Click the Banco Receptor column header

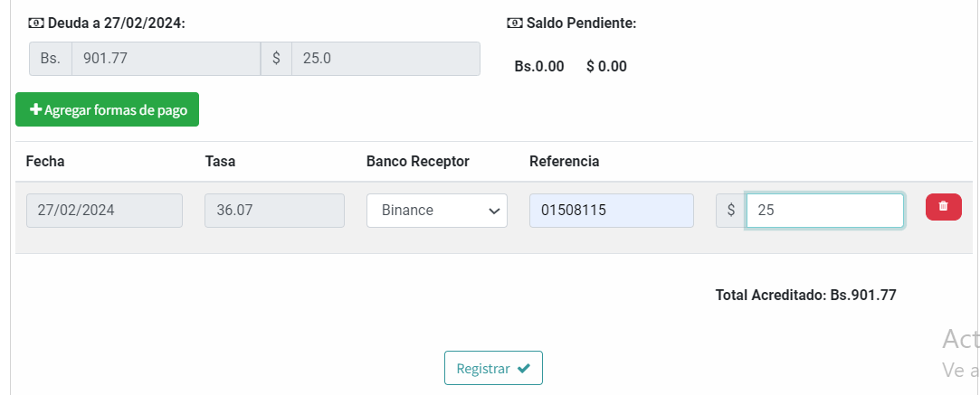tap(417, 162)
